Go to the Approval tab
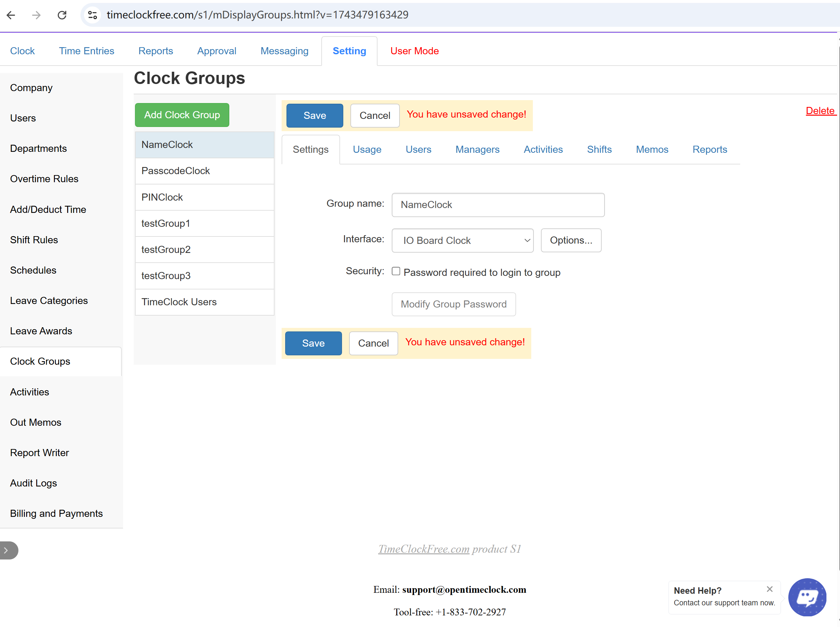The width and height of the screenshot is (840, 627). point(217,51)
